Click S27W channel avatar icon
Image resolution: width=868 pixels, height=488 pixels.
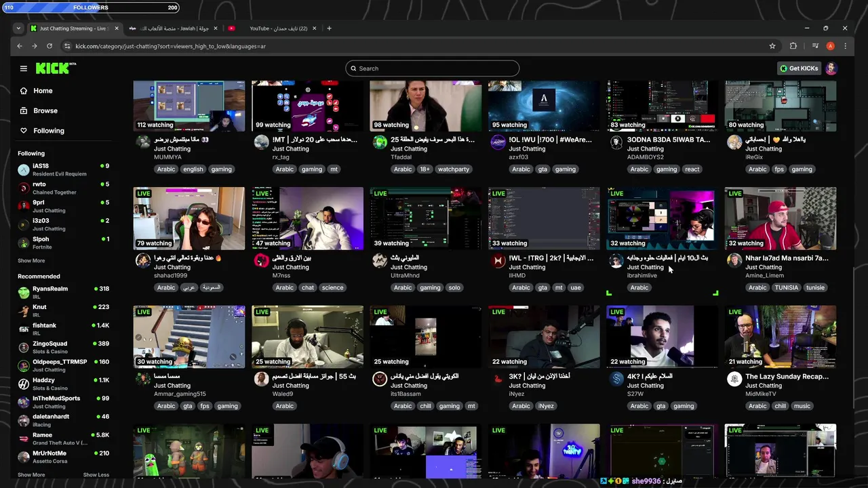[616, 379]
